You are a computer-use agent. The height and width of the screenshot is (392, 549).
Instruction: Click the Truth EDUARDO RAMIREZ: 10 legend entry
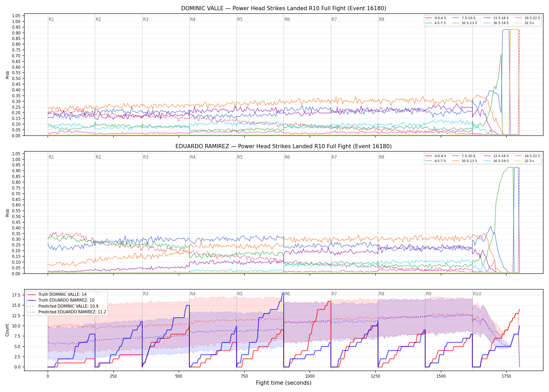61,300
